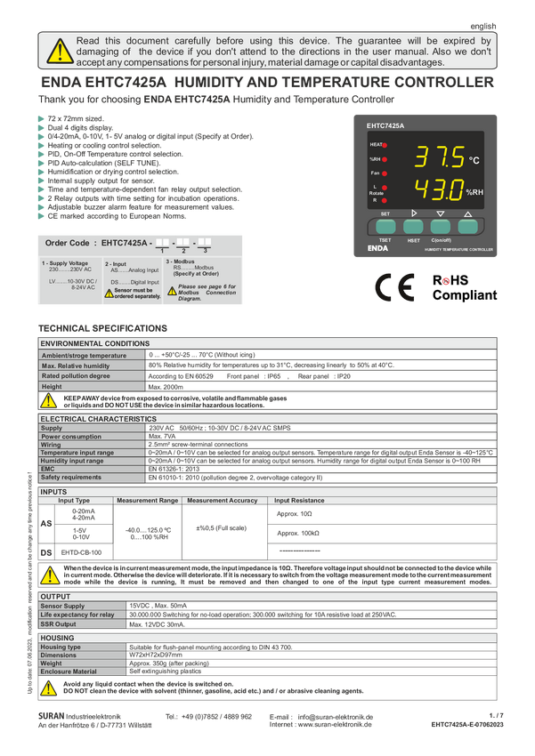535x756 pixels.
Task: Click the 'Measurement Accuracy' column header
Action: click(223, 501)
